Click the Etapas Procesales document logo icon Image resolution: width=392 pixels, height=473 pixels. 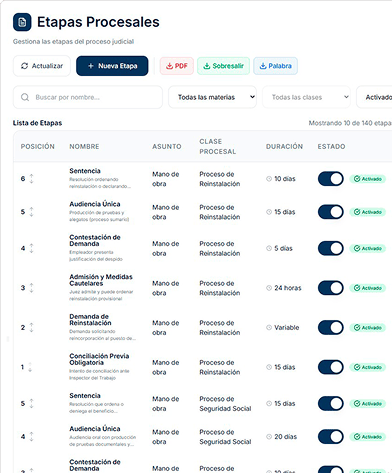pos(22,22)
